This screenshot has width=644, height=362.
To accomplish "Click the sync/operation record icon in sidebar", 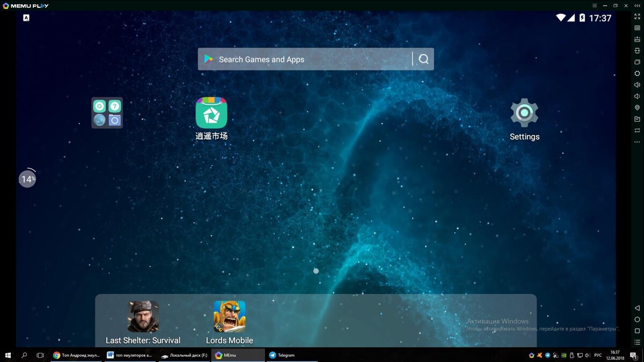I will (x=637, y=130).
